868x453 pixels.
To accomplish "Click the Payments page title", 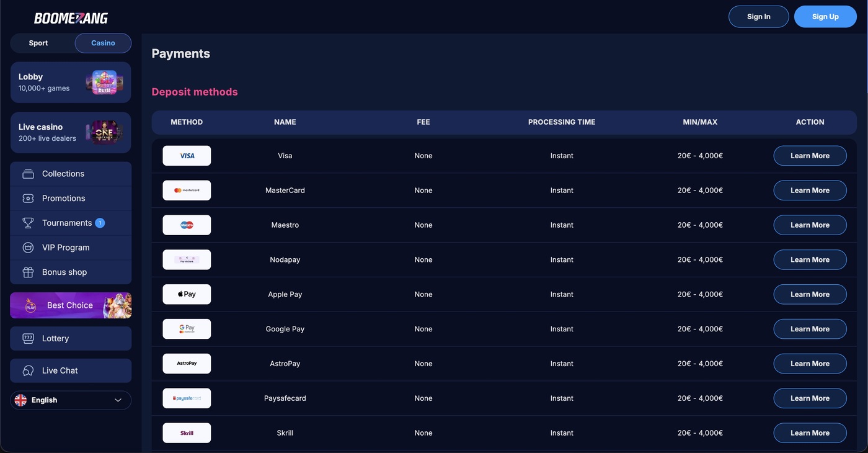I will [x=181, y=54].
